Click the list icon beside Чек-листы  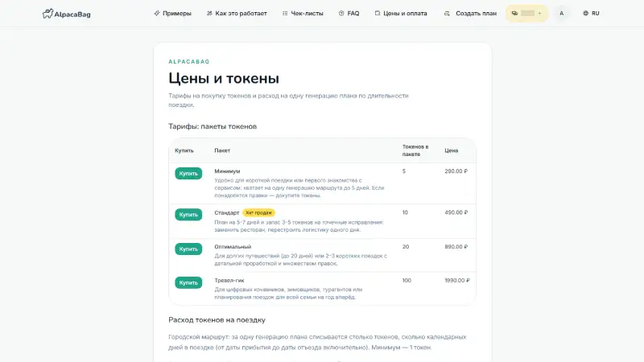(x=285, y=13)
